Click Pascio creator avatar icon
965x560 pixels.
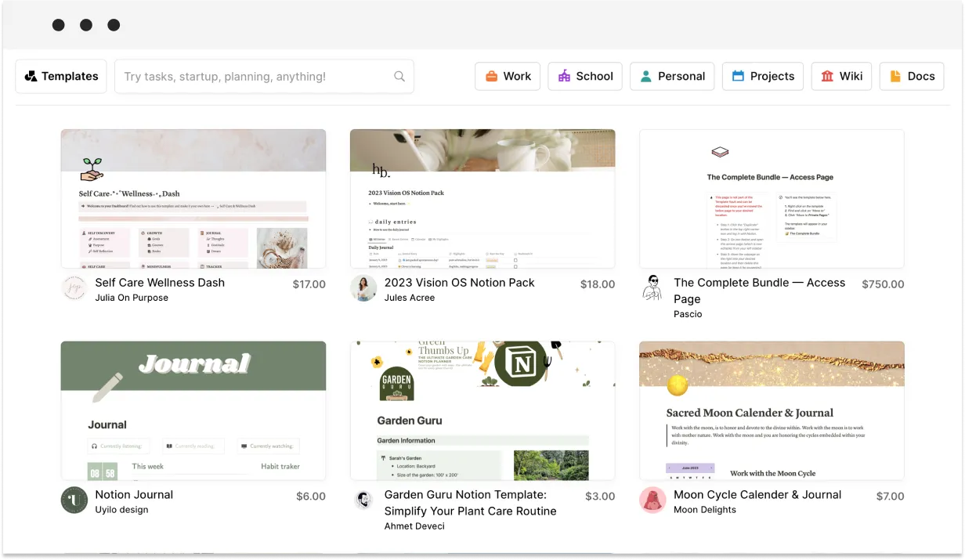(x=652, y=287)
